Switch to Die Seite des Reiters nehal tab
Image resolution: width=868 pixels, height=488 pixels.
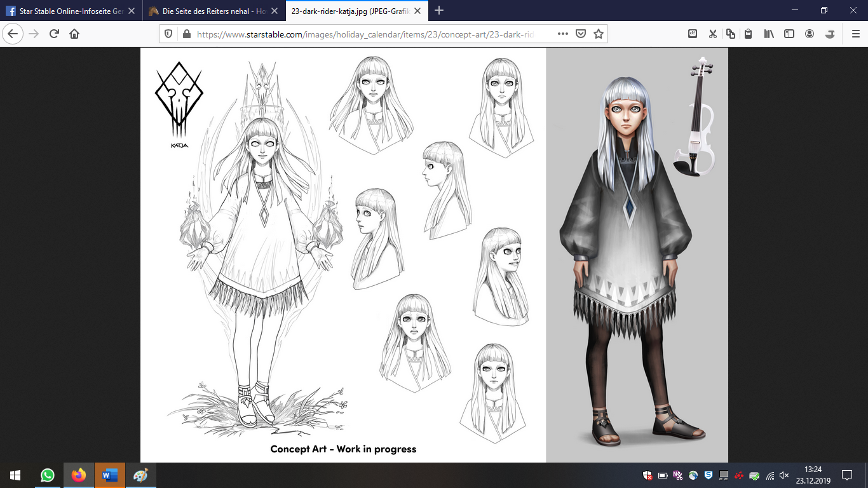point(213,11)
